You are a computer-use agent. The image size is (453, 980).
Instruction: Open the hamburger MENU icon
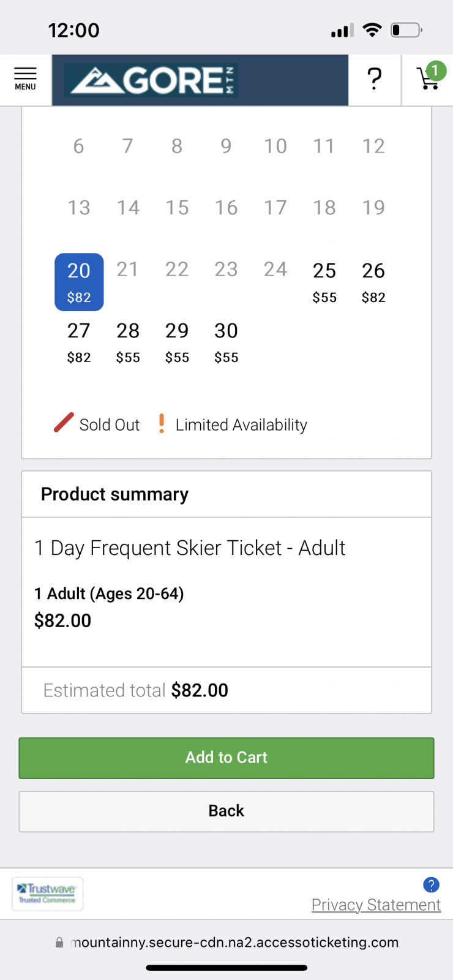click(x=25, y=80)
